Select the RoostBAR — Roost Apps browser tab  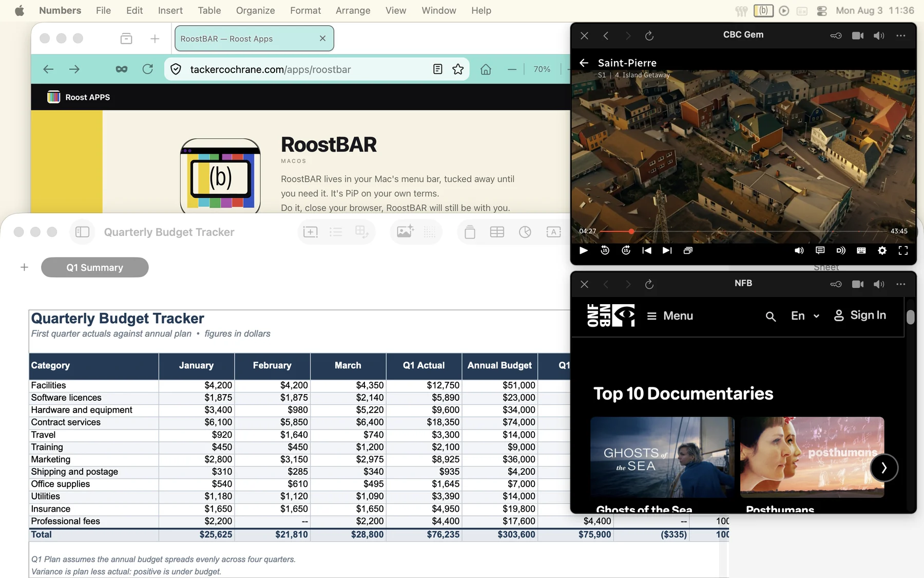254,39
